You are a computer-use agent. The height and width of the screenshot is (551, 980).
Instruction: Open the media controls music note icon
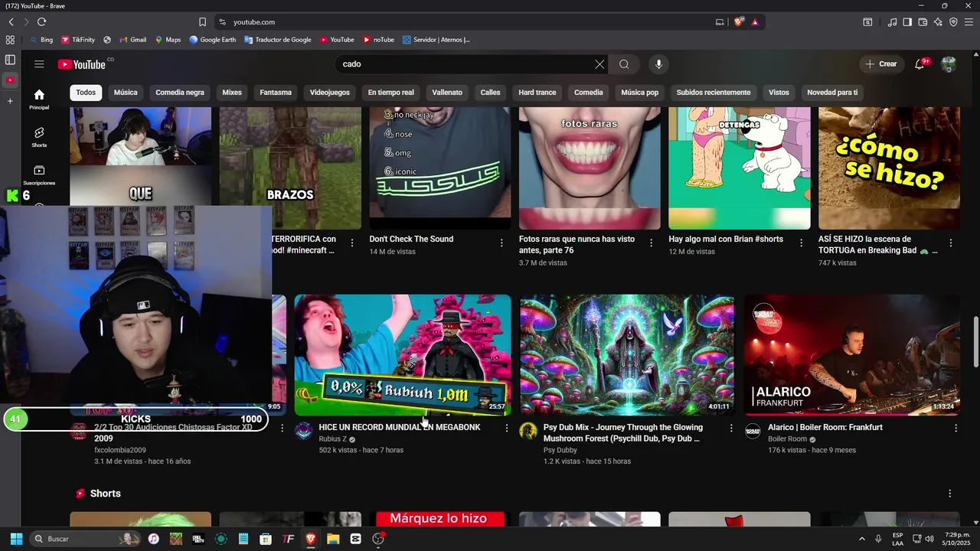[x=892, y=22]
